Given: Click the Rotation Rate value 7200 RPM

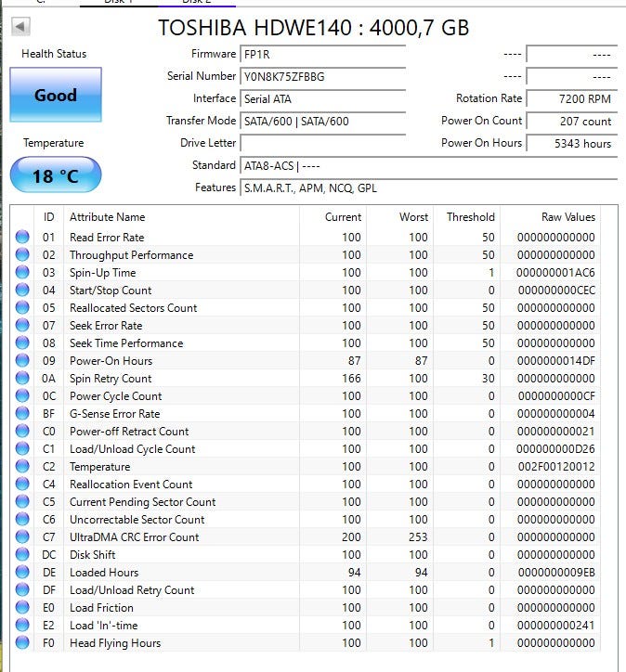Looking at the screenshot, I should [x=572, y=99].
